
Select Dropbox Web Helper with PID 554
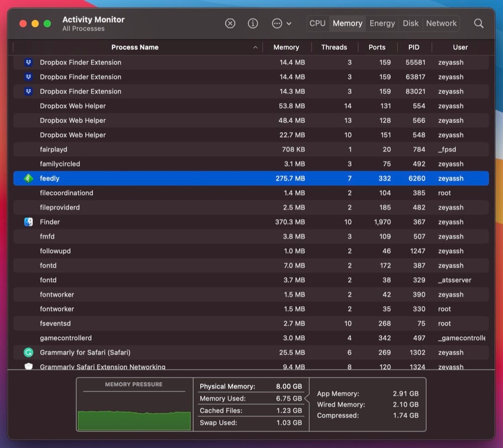[251, 106]
